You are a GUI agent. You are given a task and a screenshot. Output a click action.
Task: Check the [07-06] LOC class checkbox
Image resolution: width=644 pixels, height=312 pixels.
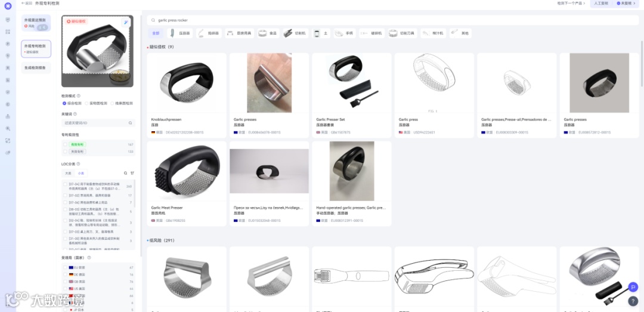pyautogui.click(x=65, y=203)
